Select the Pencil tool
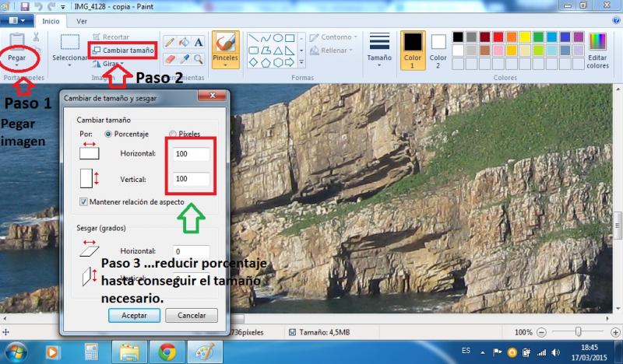 pyautogui.click(x=168, y=42)
